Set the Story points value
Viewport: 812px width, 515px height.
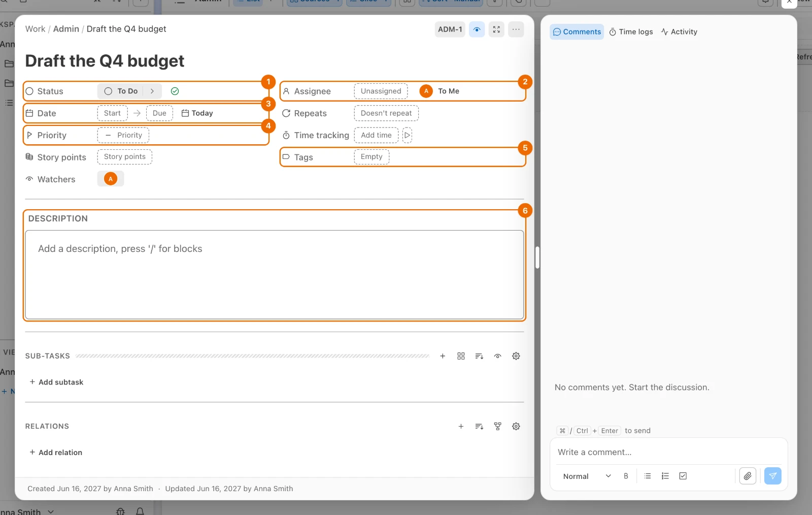click(125, 157)
